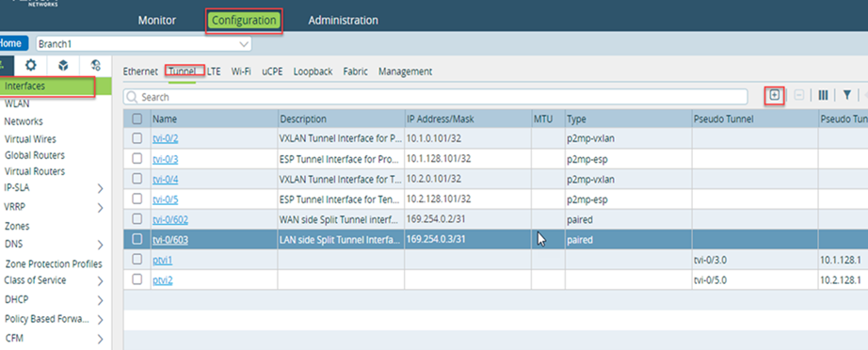Switch to the Ethernet interfaces tab
This screenshot has height=350, width=868.
coord(140,72)
